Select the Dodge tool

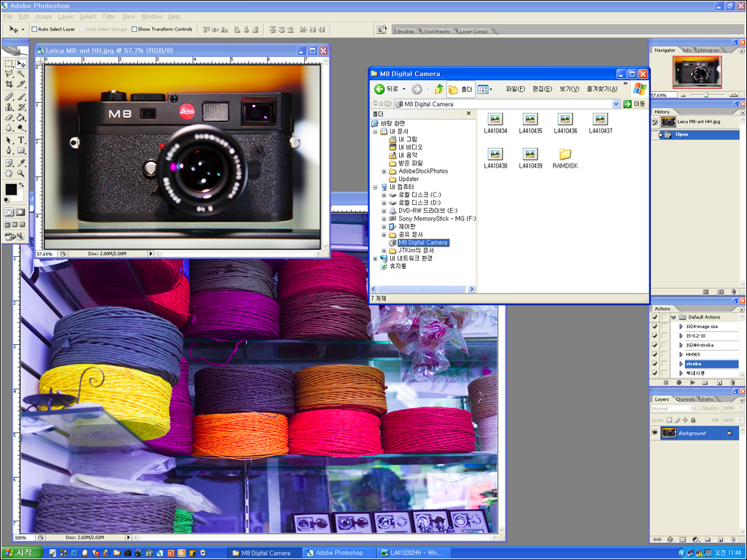tap(21, 128)
